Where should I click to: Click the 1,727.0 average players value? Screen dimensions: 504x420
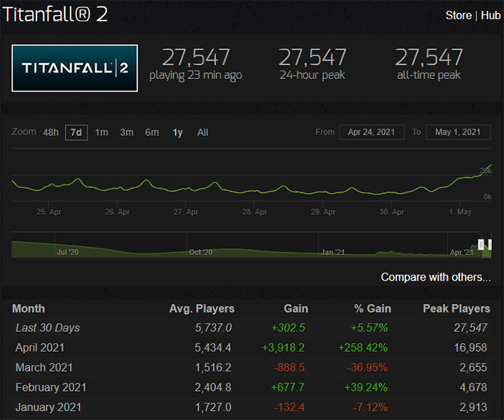(x=213, y=407)
